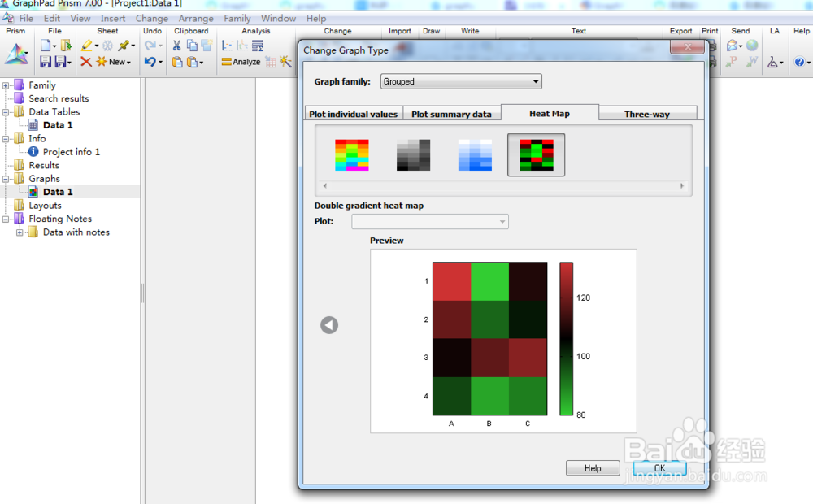The height and width of the screenshot is (504, 813).
Task: Click the blue help question icon
Action: click(x=799, y=63)
